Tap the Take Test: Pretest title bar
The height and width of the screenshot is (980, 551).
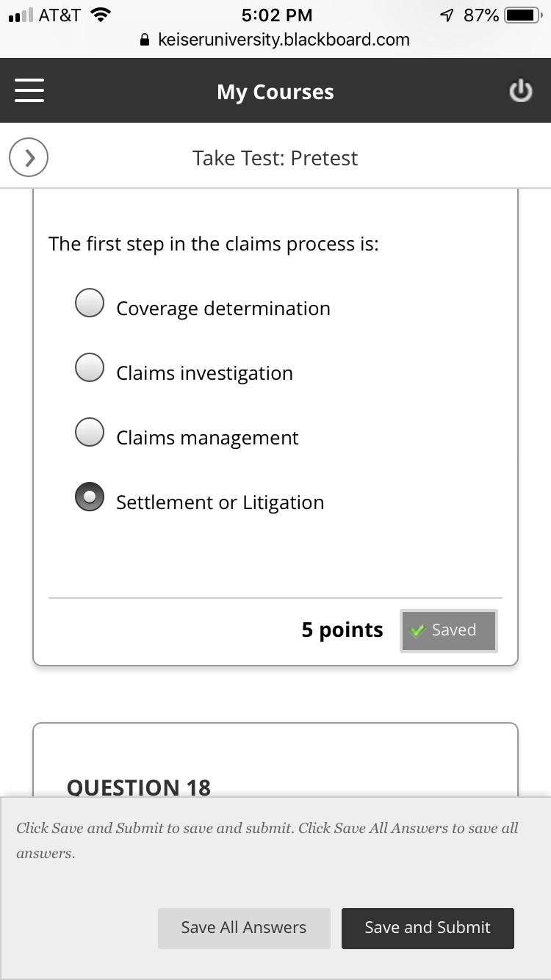tap(275, 157)
